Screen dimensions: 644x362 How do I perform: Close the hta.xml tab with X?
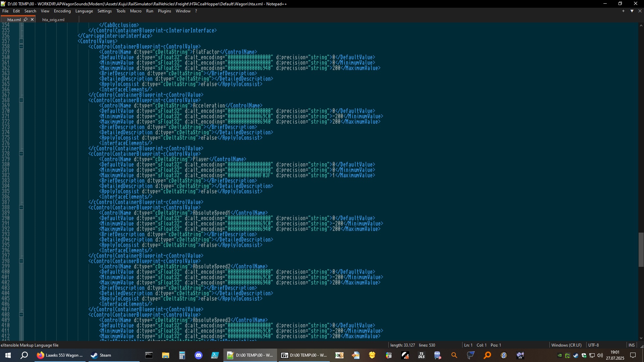coord(32,19)
